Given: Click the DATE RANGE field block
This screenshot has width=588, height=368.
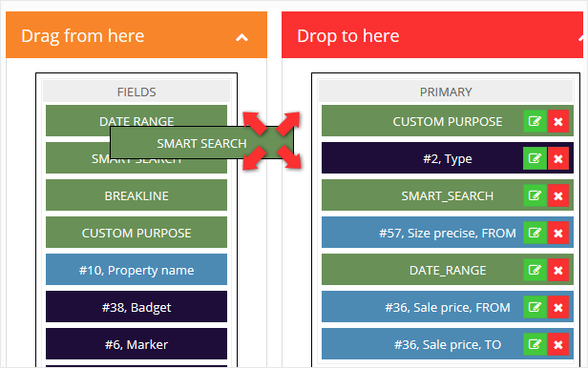Looking at the screenshot, I should click(x=136, y=115).
